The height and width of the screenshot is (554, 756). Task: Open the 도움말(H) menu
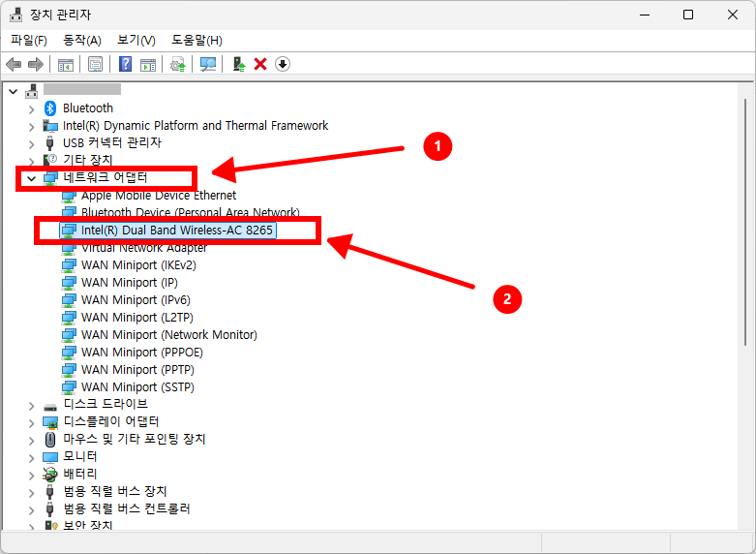[197, 40]
